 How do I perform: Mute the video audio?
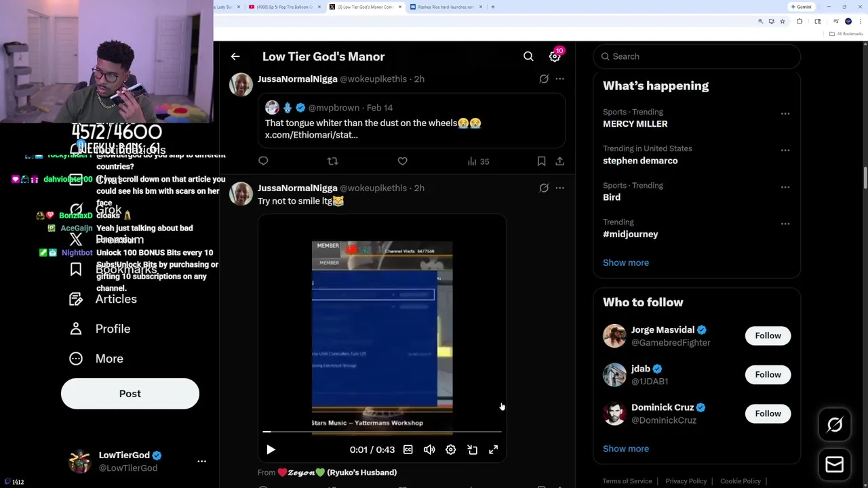429,450
